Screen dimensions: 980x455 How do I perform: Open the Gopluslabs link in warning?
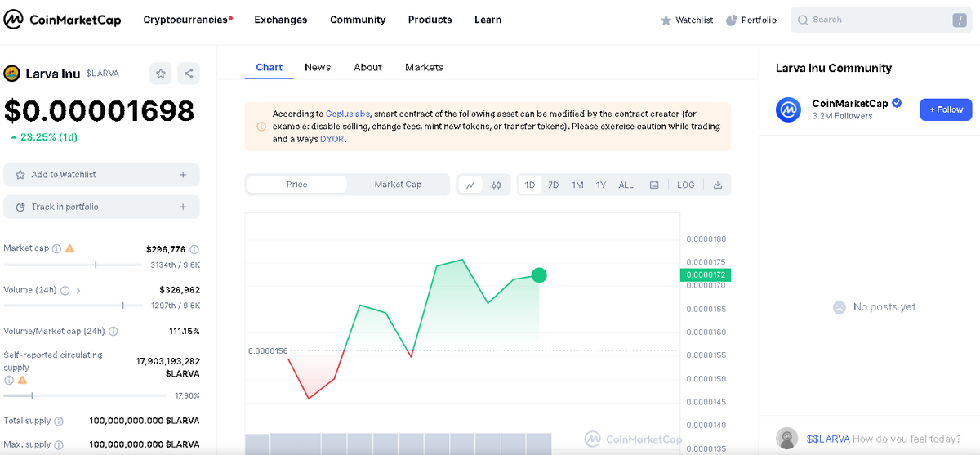[x=348, y=114]
